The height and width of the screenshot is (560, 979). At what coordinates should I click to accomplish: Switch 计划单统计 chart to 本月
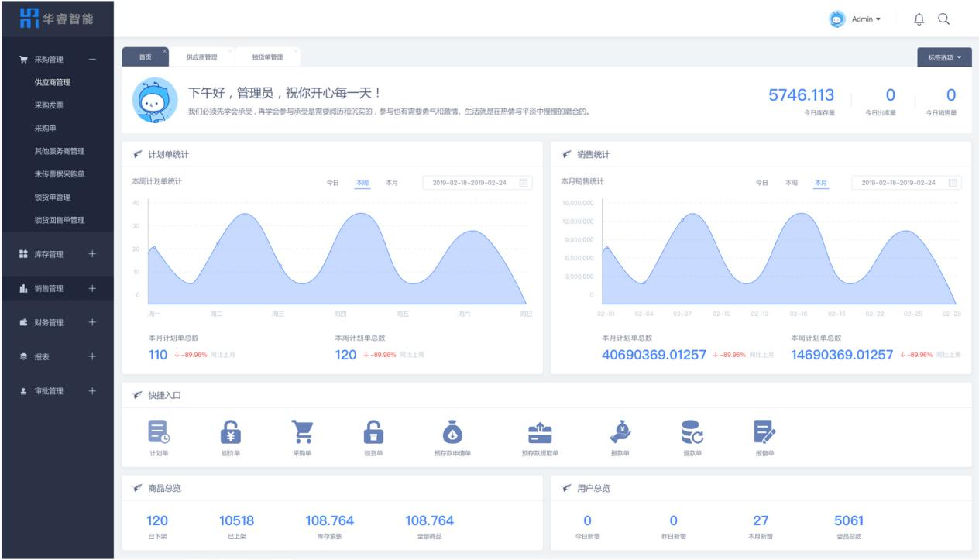[x=392, y=183]
